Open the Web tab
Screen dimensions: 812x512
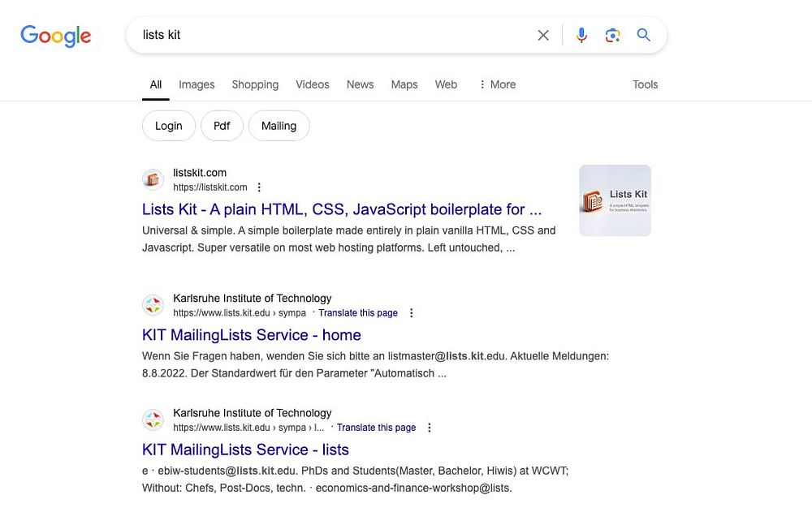[x=446, y=84]
